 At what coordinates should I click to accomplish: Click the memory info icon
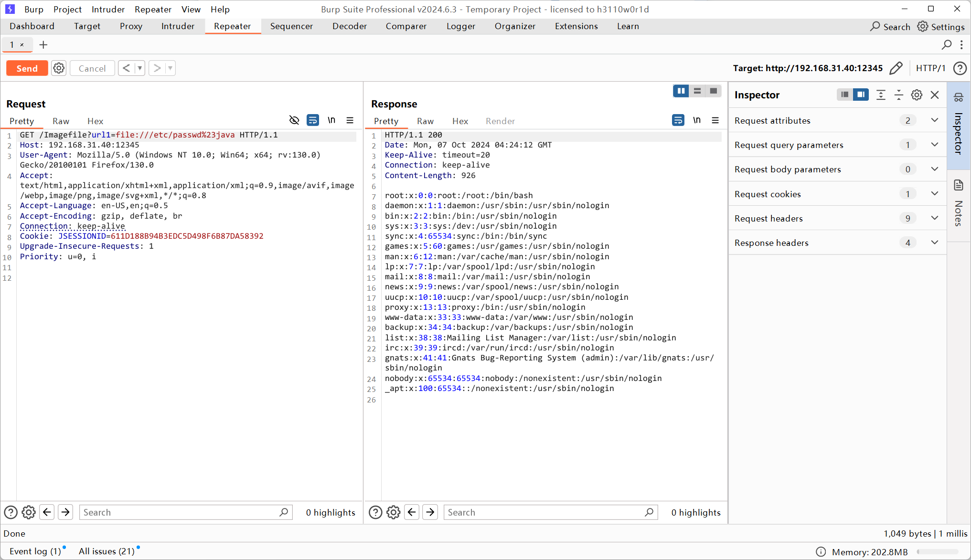pyautogui.click(x=821, y=552)
